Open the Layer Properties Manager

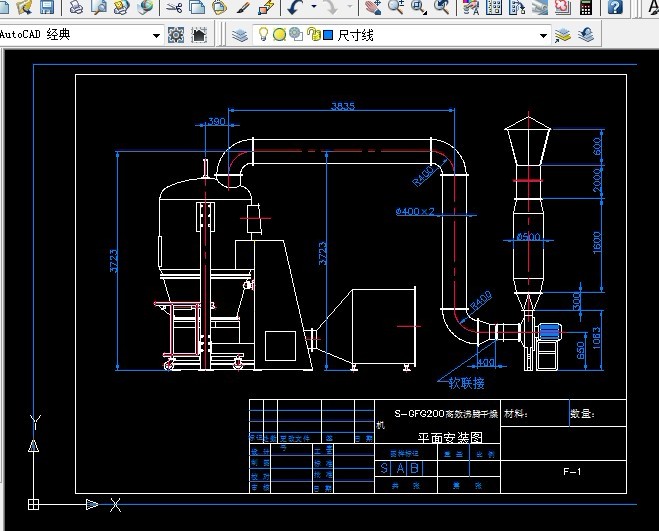pyautogui.click(x=240, y=35)
